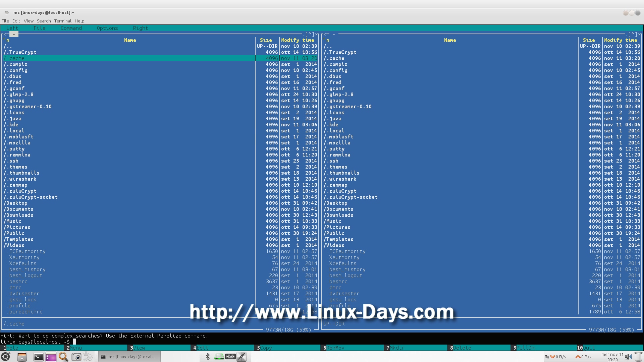Click the Bluetooth tray icon
This screenshot has height=362, width=644.
[x=208, y=357]
